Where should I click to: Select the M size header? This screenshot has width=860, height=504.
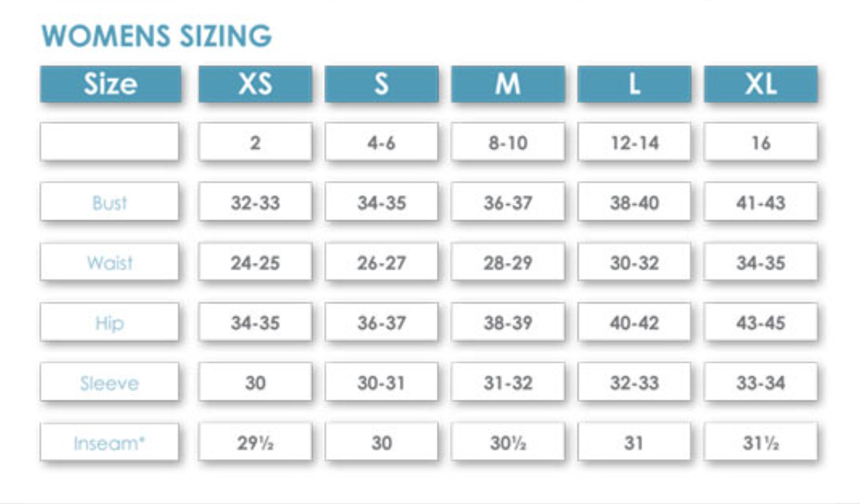(x=507, y=83)
